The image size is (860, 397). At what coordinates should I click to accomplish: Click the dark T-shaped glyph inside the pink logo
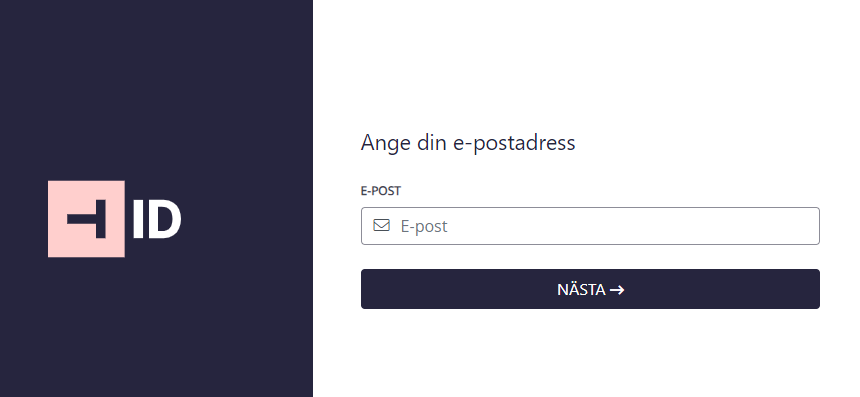click(87, 219)
